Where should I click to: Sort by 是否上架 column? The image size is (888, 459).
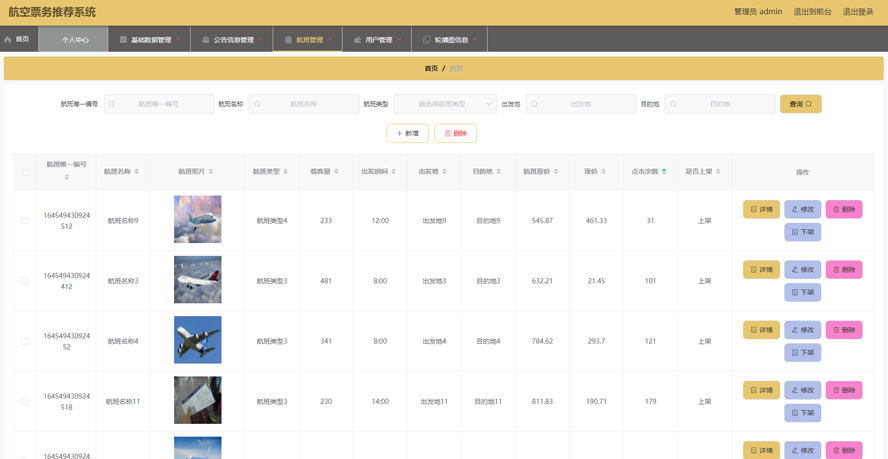(718, 172)
